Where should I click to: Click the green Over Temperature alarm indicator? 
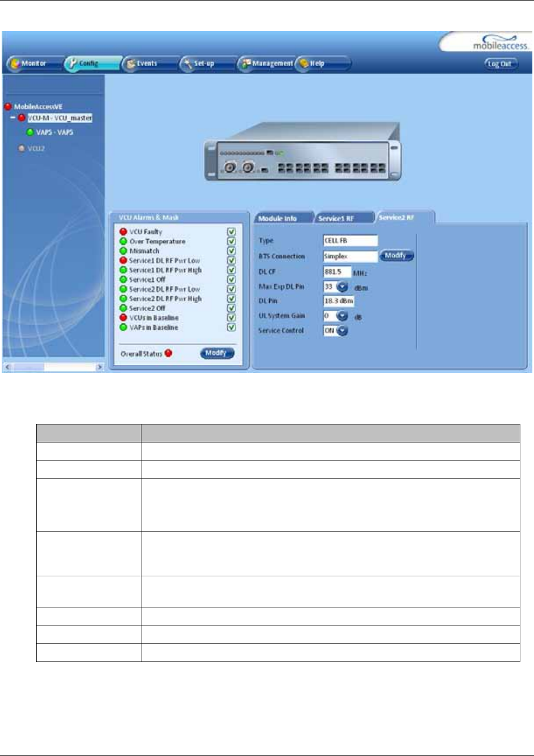coord(123,241)
